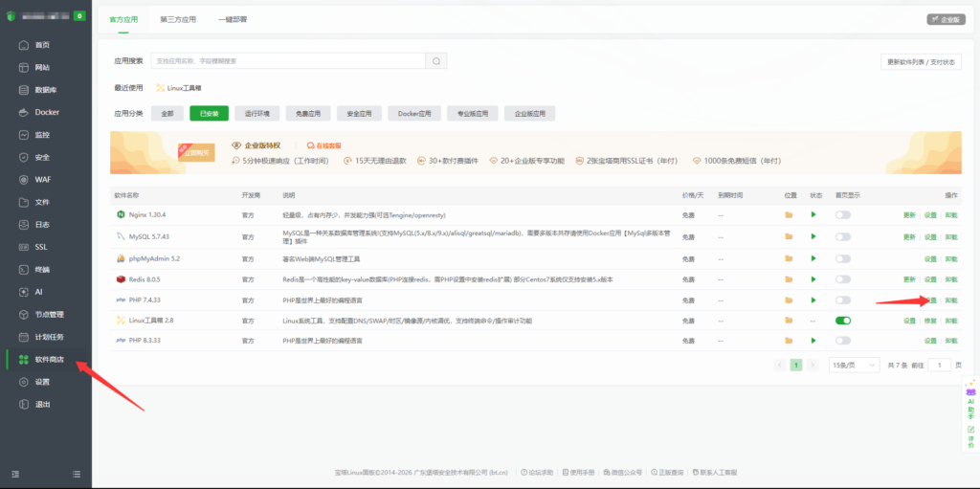This screenshot has height=489, width=980.
Task: Open the MySQL 5.7.43 folder location icon
Action: (789, 237)
